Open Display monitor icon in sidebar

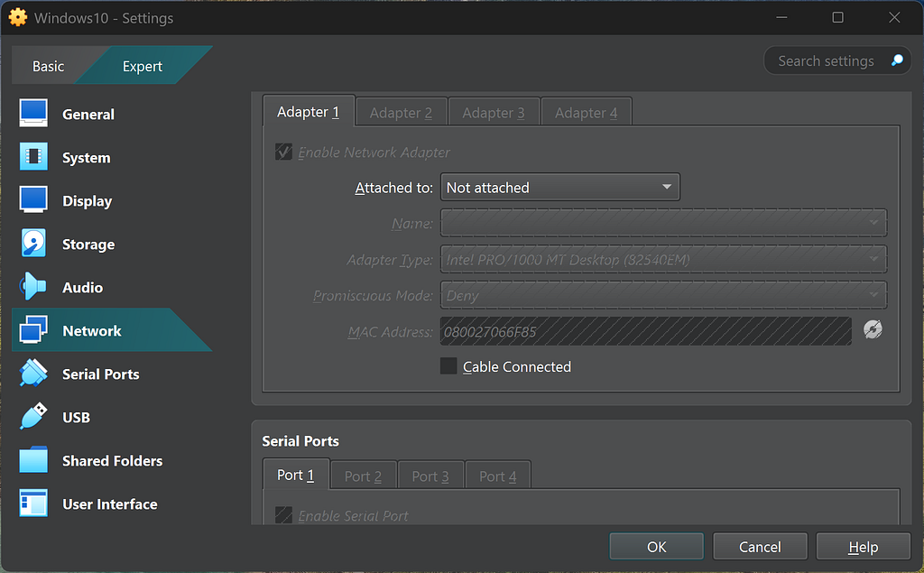tap(33, 201)
